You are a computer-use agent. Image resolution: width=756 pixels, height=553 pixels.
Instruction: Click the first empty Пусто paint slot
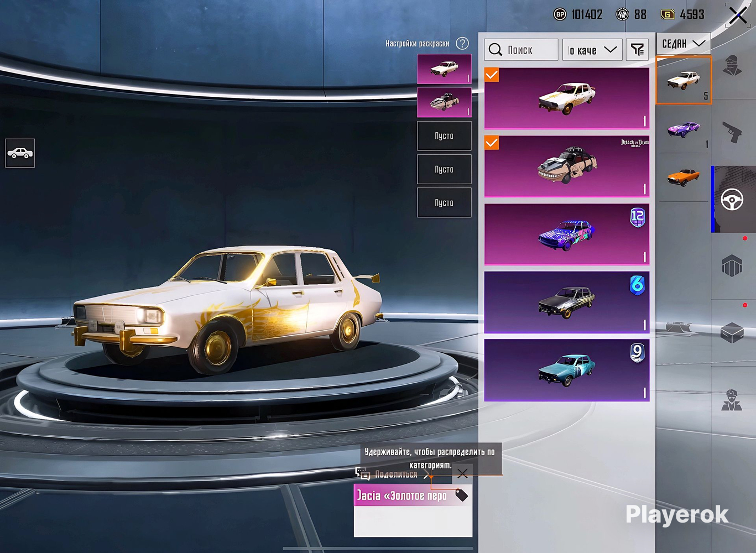(444, 136)
